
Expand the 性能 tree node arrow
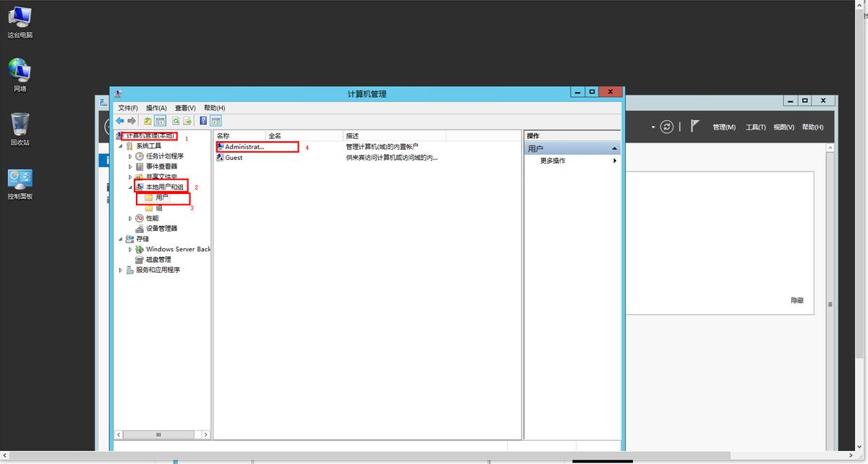coord(130,219)
